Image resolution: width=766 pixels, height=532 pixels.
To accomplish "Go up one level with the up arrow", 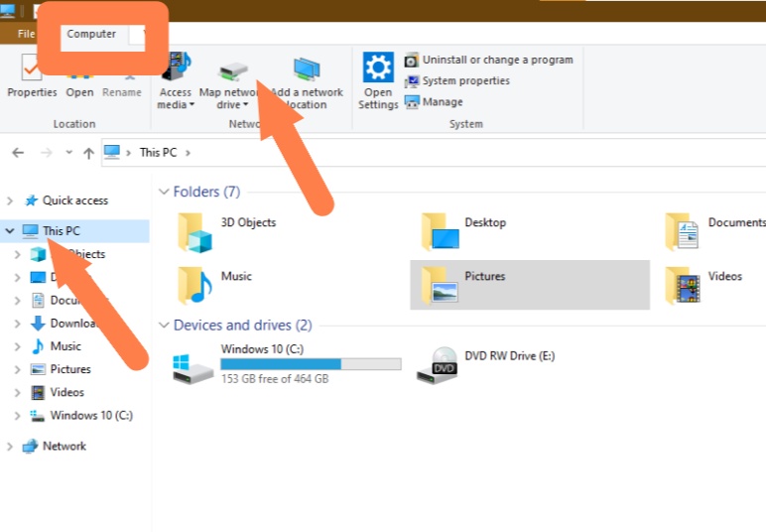I will tap(88, 154).
